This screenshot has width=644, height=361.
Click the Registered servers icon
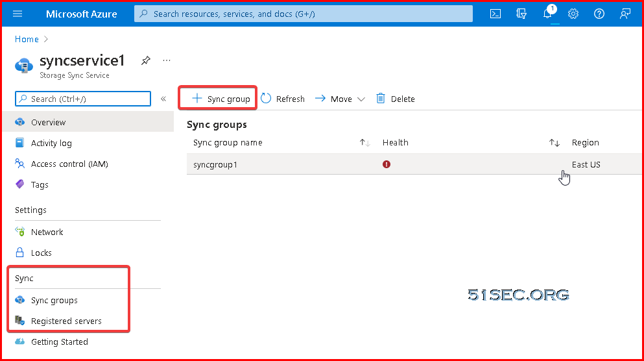19,320
